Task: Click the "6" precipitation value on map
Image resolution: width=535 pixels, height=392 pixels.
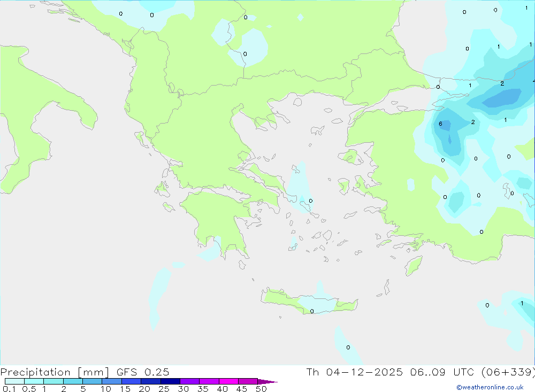Action: [x=440, y=124]
